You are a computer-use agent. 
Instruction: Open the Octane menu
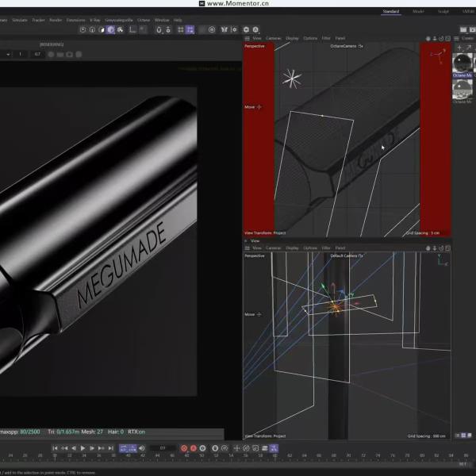point(144,20)
